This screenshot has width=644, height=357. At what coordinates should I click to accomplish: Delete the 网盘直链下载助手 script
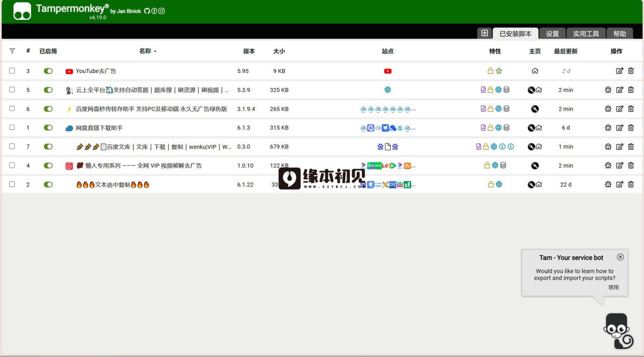pos(631,128)
